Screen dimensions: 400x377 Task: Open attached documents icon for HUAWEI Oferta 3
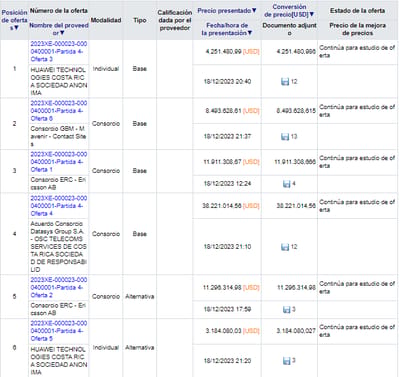coord(285,81)
